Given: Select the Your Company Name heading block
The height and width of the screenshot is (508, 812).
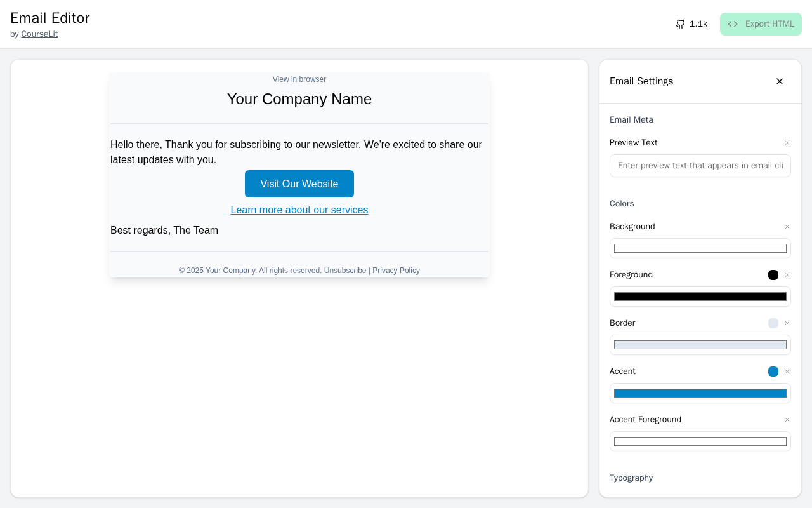Looking at the screenshot, I should pyautogui.click(x=299, y=99).
